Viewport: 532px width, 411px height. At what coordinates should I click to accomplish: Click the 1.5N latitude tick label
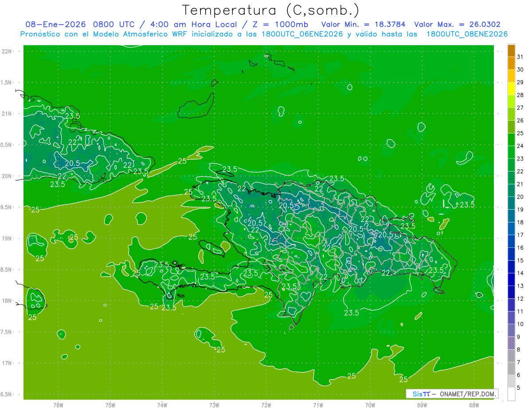pyautogui.click(x=7, y=82)
